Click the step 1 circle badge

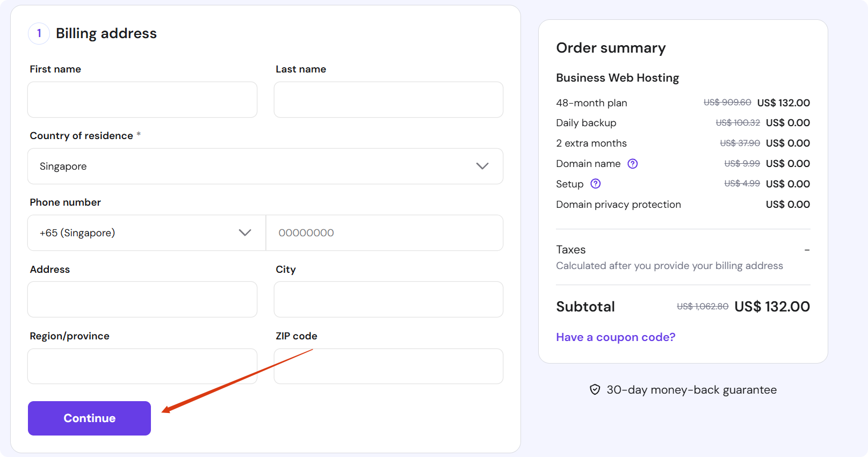point(39,33)
